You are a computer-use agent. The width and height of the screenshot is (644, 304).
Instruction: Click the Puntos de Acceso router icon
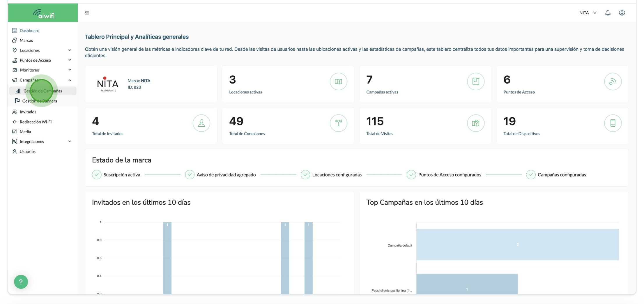15,60
